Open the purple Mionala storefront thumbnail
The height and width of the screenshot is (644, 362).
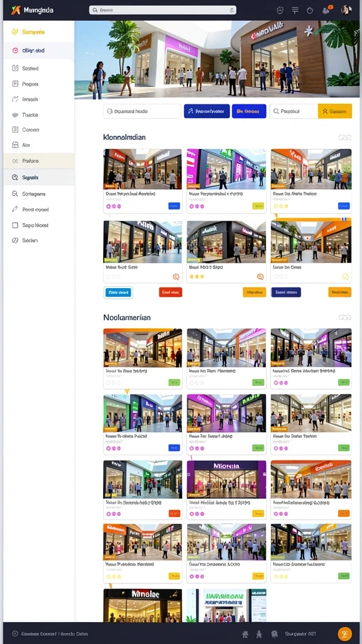tap(226, 479)
